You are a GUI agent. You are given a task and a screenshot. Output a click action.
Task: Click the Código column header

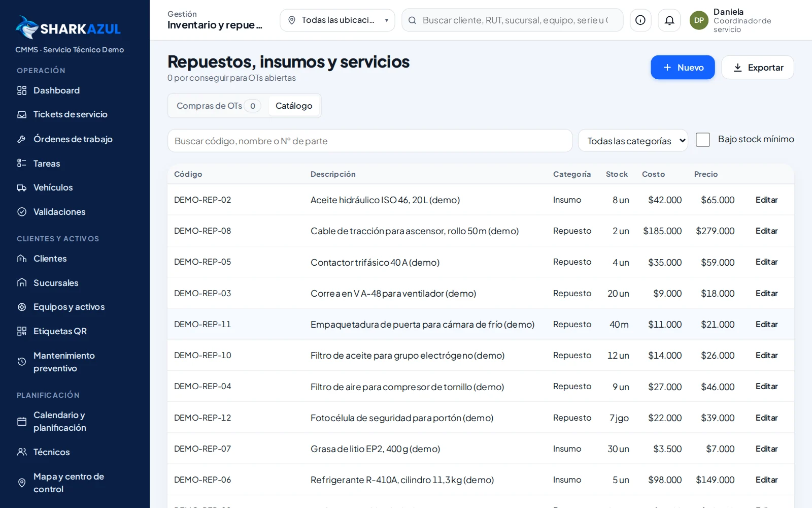188,174
